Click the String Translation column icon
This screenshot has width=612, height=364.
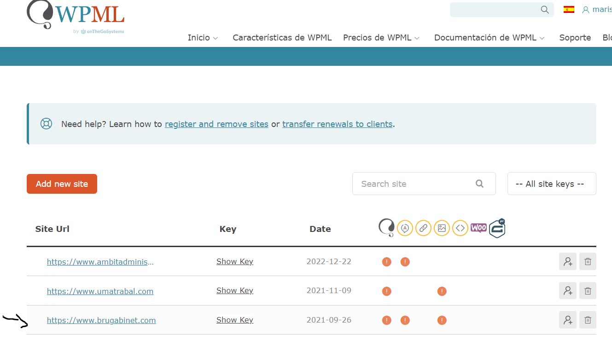pyautogui.click(x=405, y=227)
